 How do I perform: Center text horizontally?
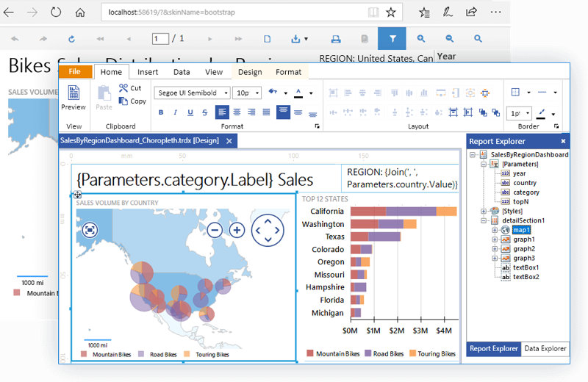coord(237,112)
